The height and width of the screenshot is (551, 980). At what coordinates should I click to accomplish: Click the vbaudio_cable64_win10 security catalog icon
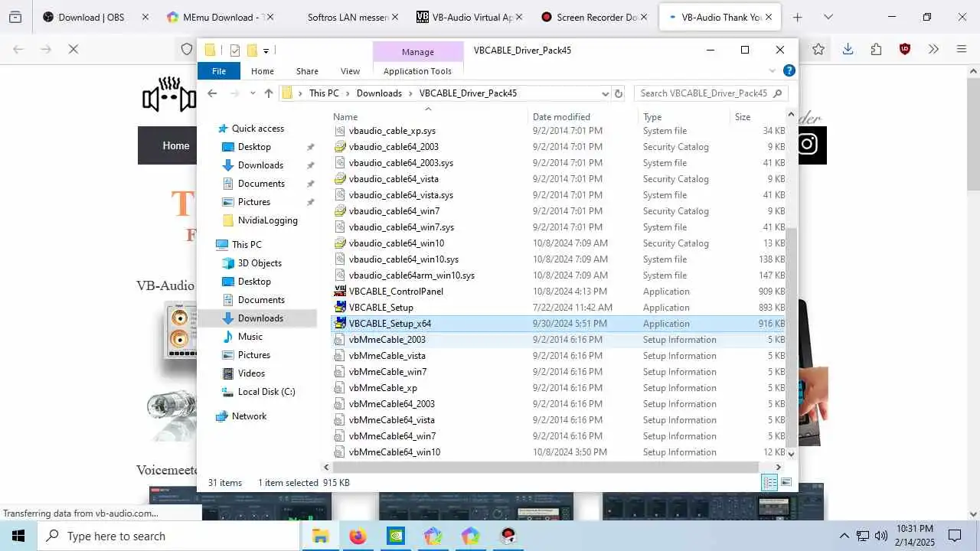coord(341,243)
